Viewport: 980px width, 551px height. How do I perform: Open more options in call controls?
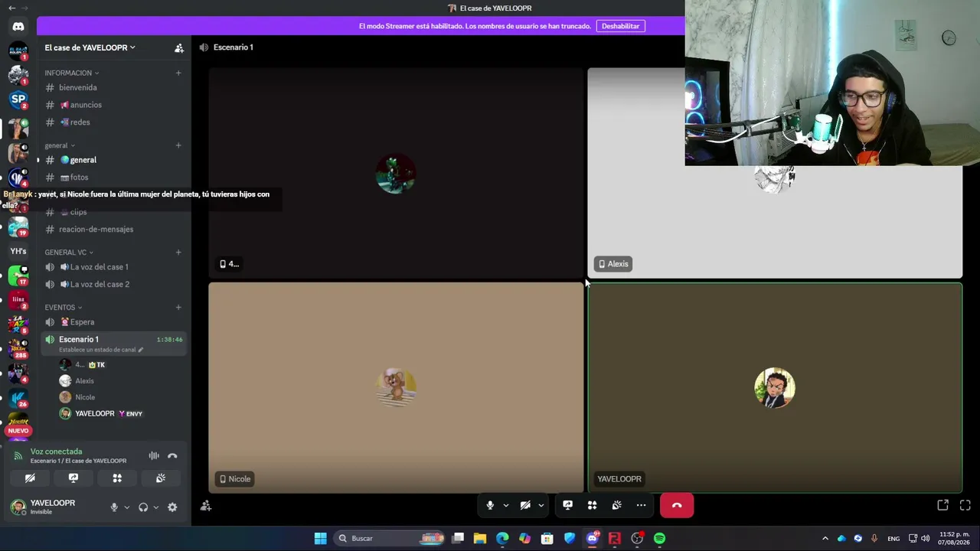(x=641, y=505)
